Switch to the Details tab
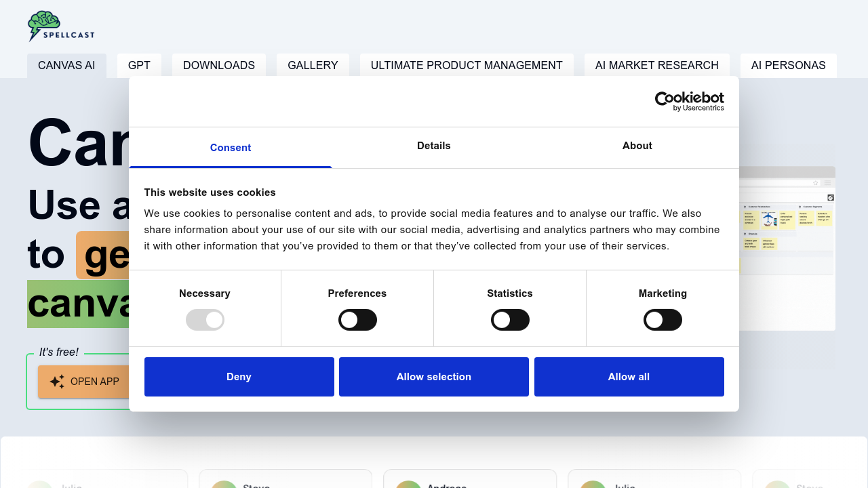Image resolution: width=868 pixels, height=488 pixels. pyautogui.click(x=434, y=146)
